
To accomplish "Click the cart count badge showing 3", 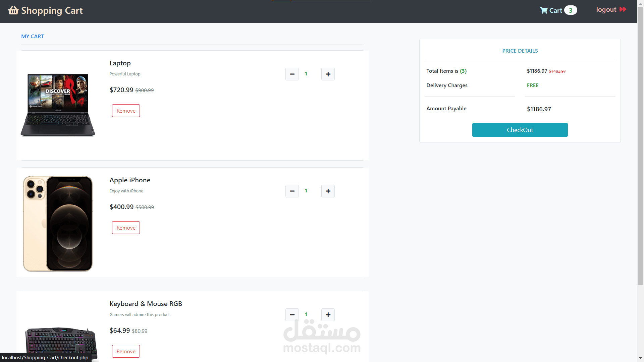I will click(x=570, y=10).
